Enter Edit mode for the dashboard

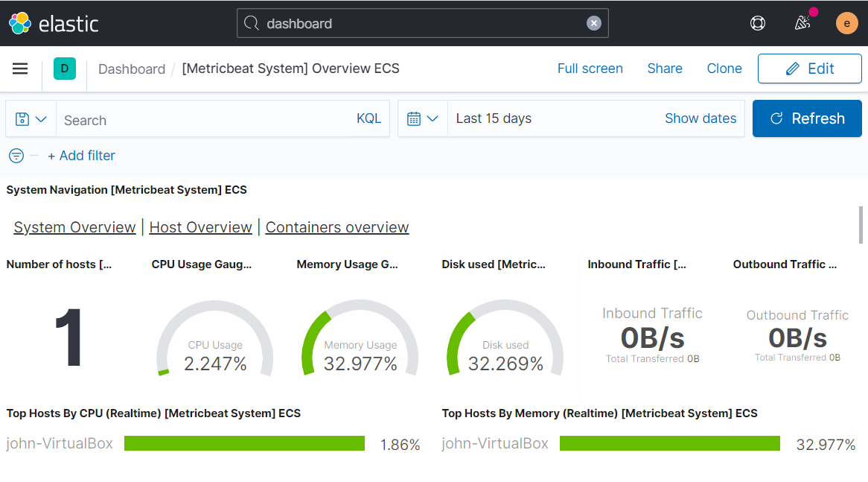coord(809,68)
